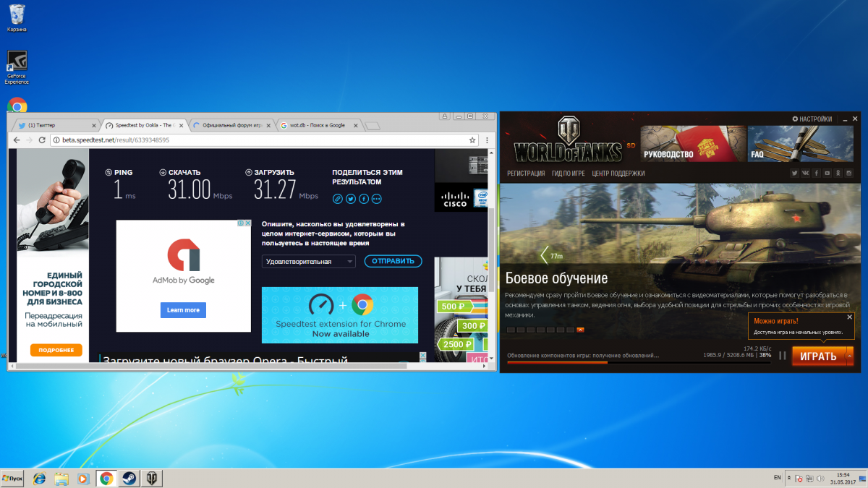Open ЦЕНТР ПОДДЕРЖКИ in launcher menu
Viewport: 868px width, 488px height.
[618, 174]
